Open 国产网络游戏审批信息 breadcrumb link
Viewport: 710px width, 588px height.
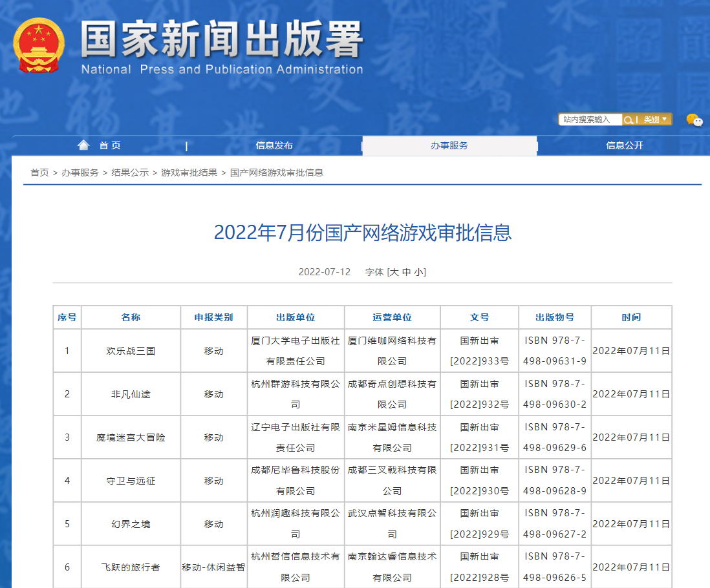277,173
